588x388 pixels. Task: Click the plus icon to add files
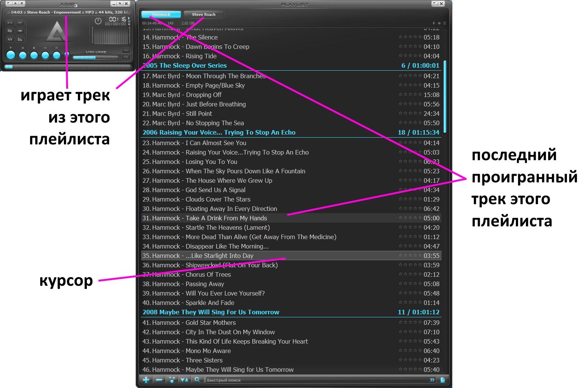click(146, 380)
